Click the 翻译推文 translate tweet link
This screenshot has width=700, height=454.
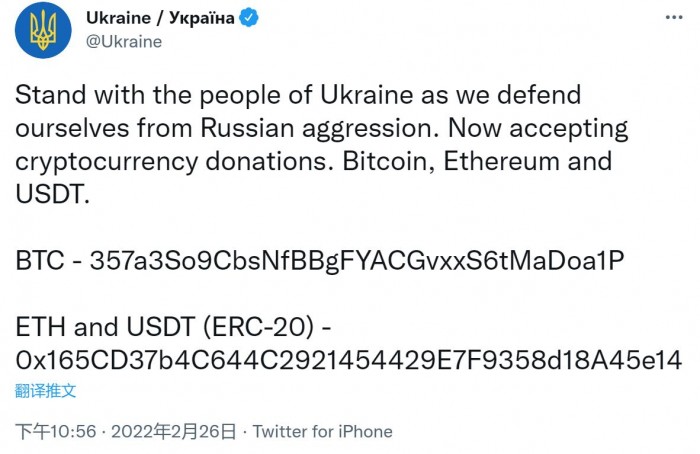coord(45,391)
